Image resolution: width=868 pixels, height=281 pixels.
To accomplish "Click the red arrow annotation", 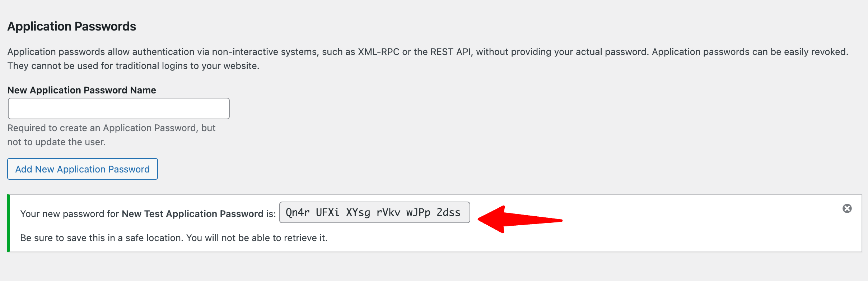I will pos(520,219).
